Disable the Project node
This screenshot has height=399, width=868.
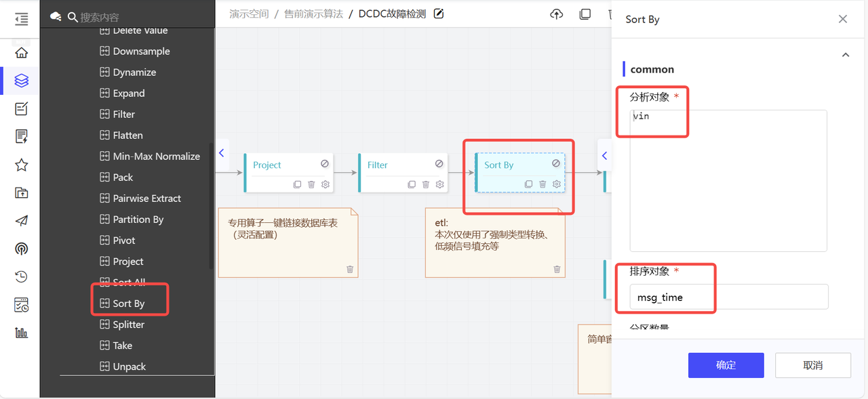[x=325, y=164]
